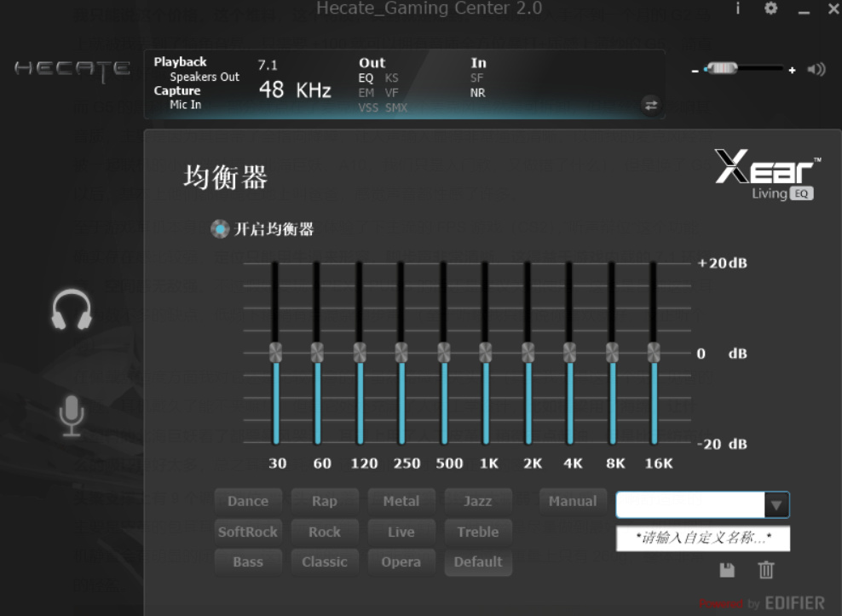Click the 16K band slider handle
The image size is (842, 616).
[x=654, y=353]
